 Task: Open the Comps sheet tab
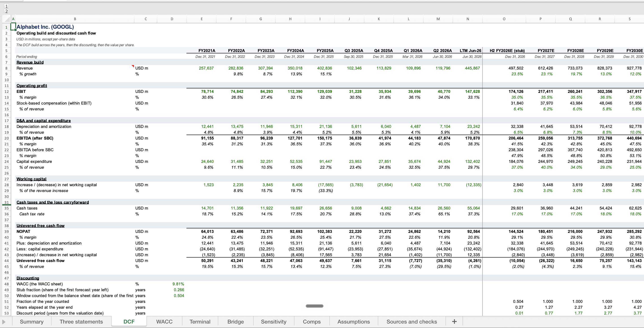312,321
